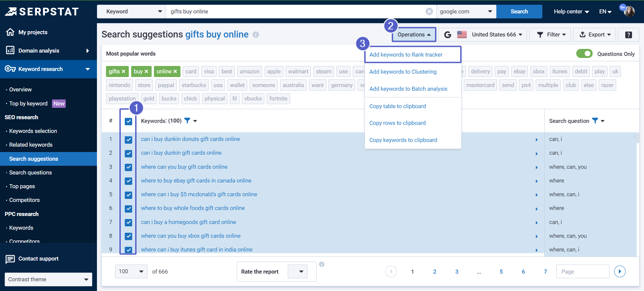Open the Export dropdown
The image size is (644, 291).
point(594,34)
